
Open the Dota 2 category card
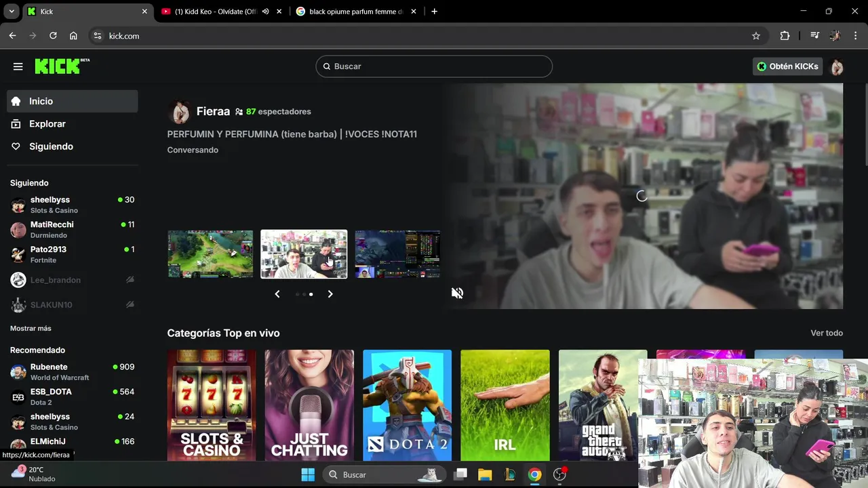(407, 405)
